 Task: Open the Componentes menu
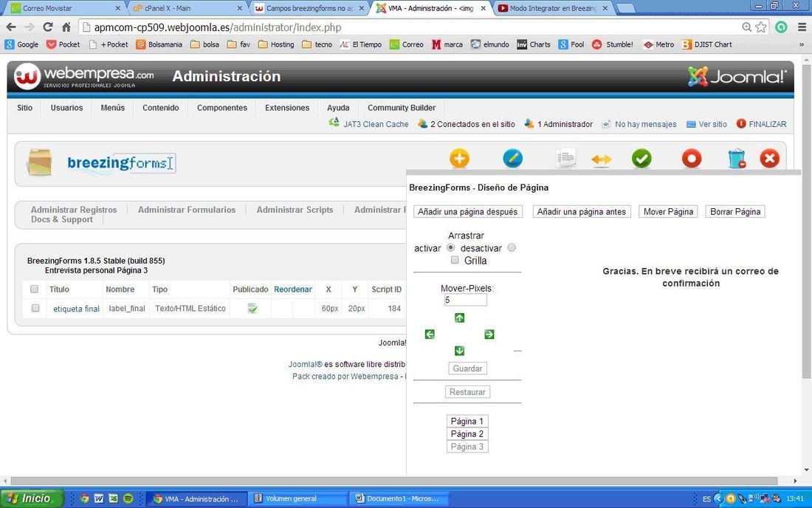(222, 108)
